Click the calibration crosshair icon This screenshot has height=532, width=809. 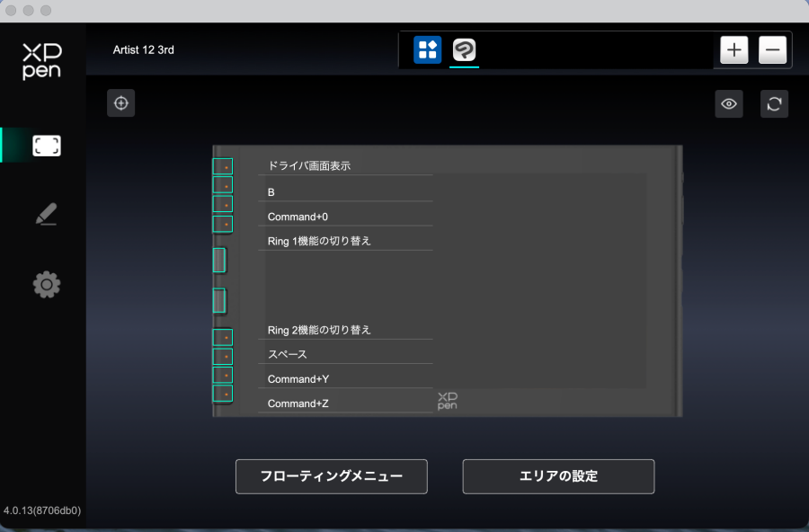[x=120, y=103]
